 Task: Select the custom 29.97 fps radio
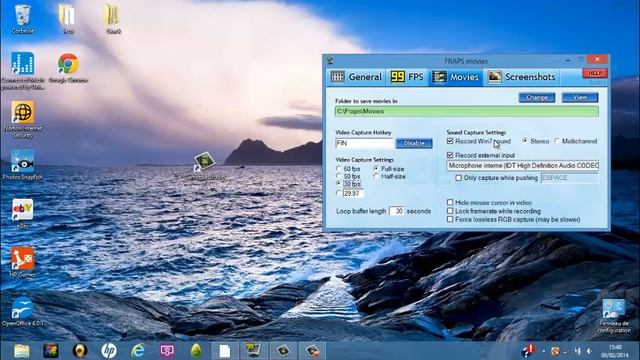click(x=339, y=193)
